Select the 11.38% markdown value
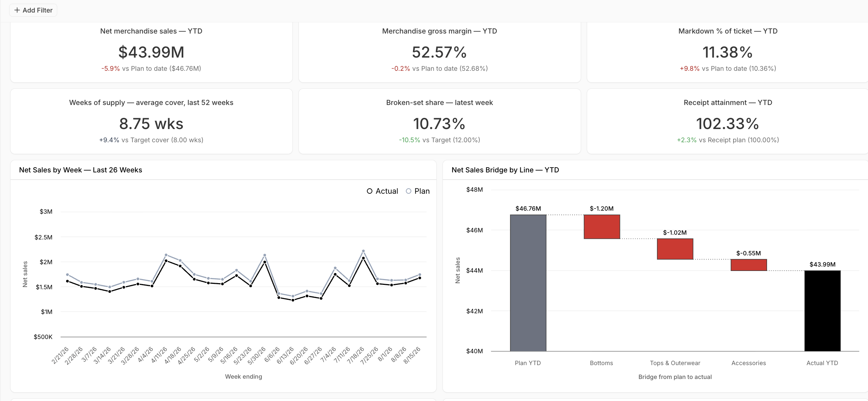The width and height of the screenshot is (868, 401). (727, 52)
